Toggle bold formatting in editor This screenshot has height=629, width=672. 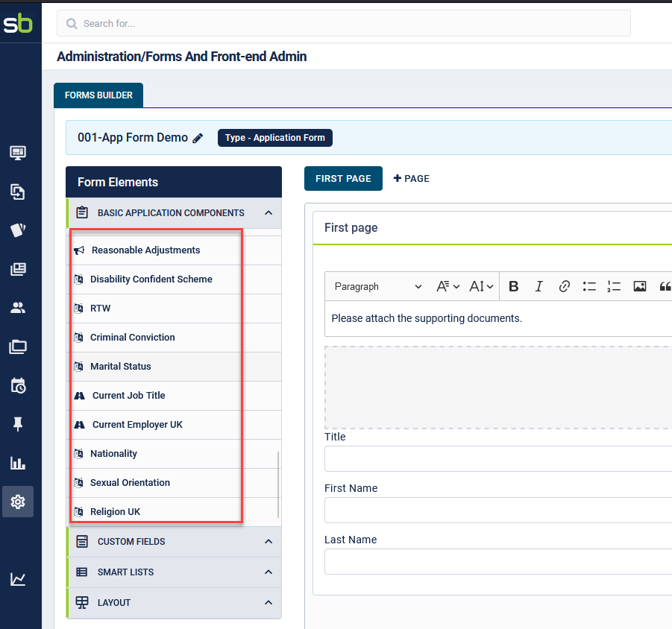[x=513, y=286]
